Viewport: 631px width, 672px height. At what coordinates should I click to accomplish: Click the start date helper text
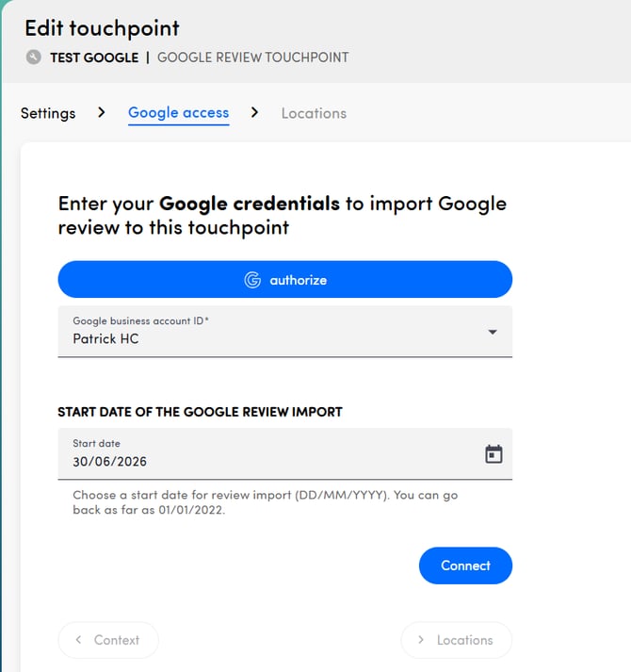pyautogui.click(x=266, y=502)
